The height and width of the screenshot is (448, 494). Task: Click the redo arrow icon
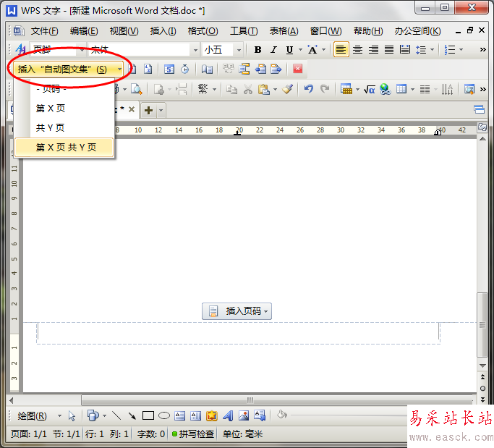click(325, 89)
